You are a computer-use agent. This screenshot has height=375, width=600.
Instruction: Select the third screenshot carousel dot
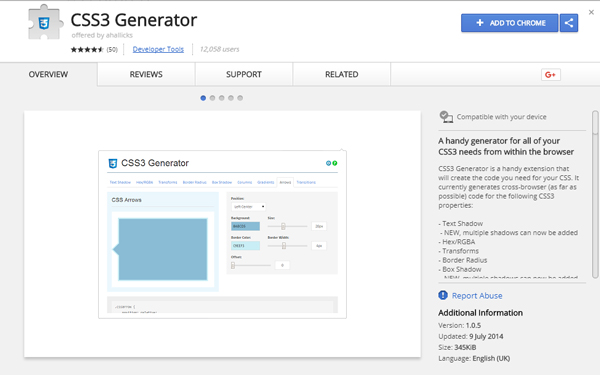coord(222,98)
